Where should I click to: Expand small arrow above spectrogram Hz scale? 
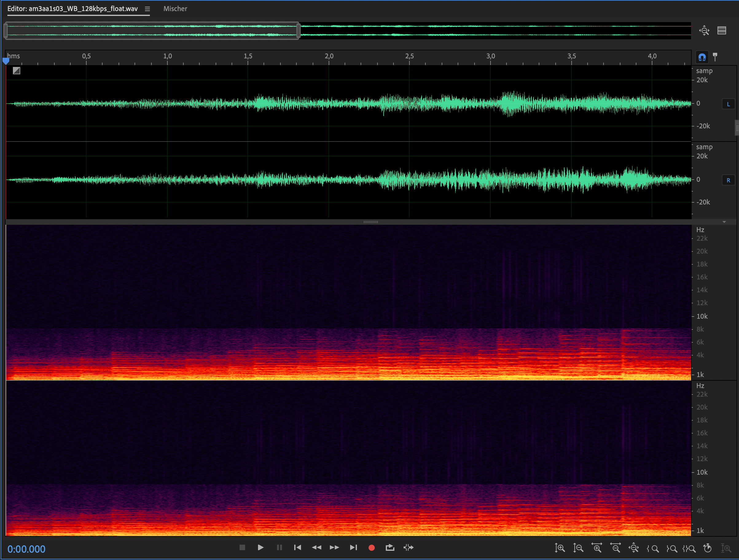tap(724, 222)
